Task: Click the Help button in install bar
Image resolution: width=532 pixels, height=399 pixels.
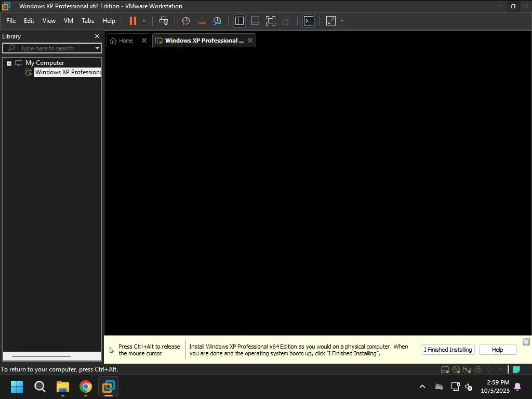Action: pyautogui.click(x=497, y=350)
